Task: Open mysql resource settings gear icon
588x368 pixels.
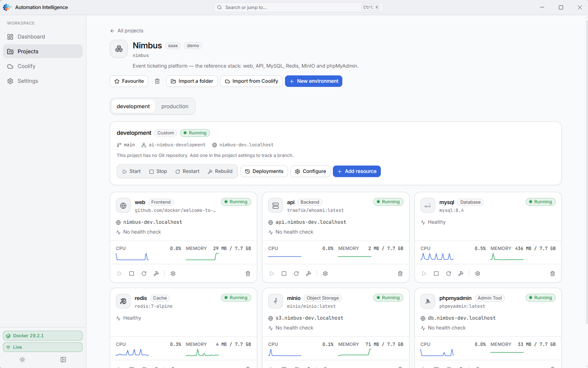Action: click(478, 273)
